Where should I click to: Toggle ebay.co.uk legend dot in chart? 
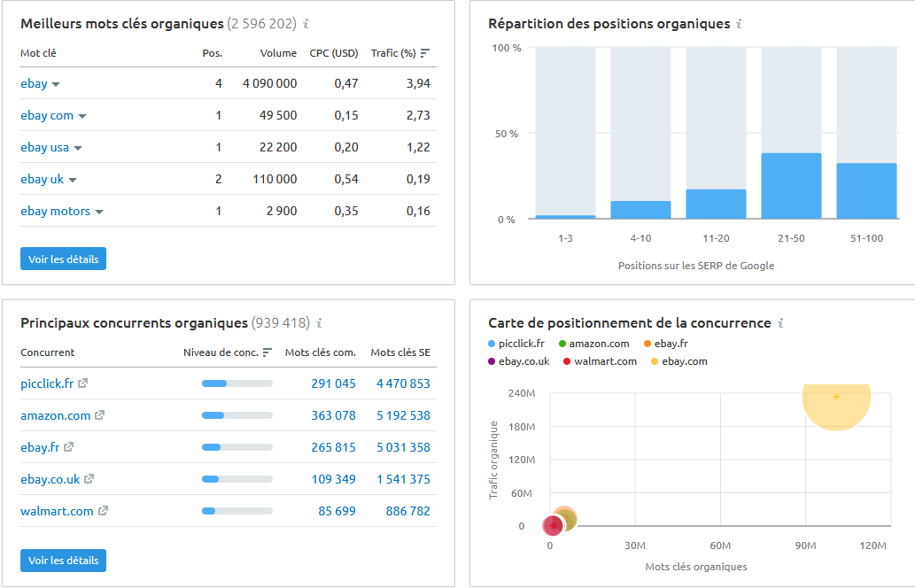pos(492,361)
